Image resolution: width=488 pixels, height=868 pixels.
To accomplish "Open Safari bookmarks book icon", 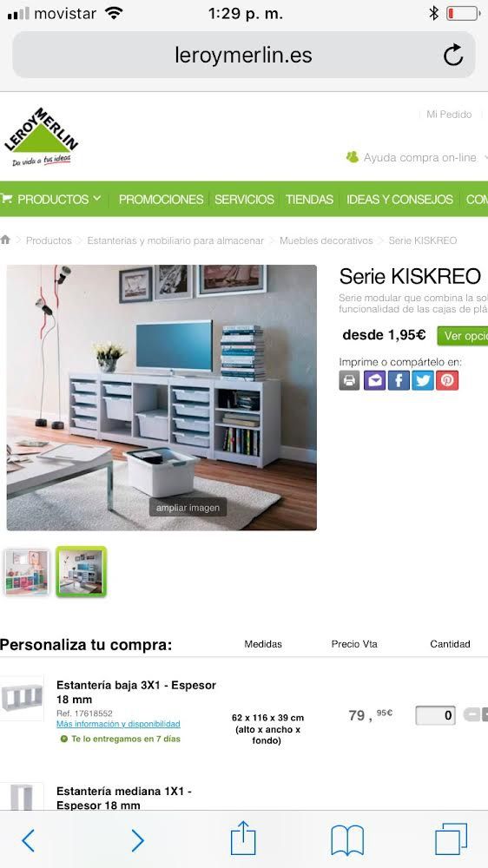I will click(x=347, y=840).
